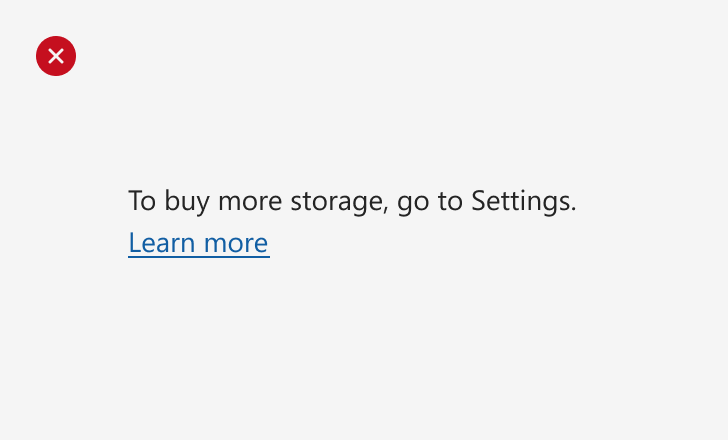Open the Learn more link
728x440 pixels.
coord(199,243)
